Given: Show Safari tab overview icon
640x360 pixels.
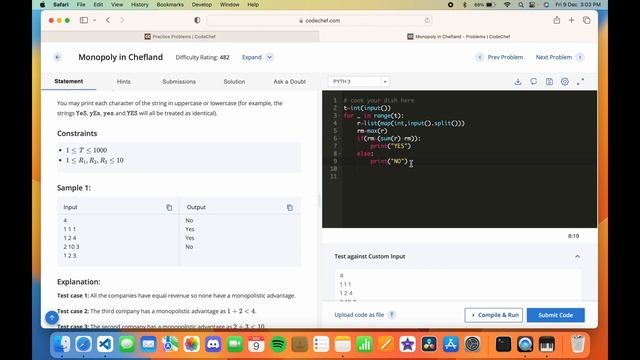Looking at the screenshot, I should pos(587,20).
